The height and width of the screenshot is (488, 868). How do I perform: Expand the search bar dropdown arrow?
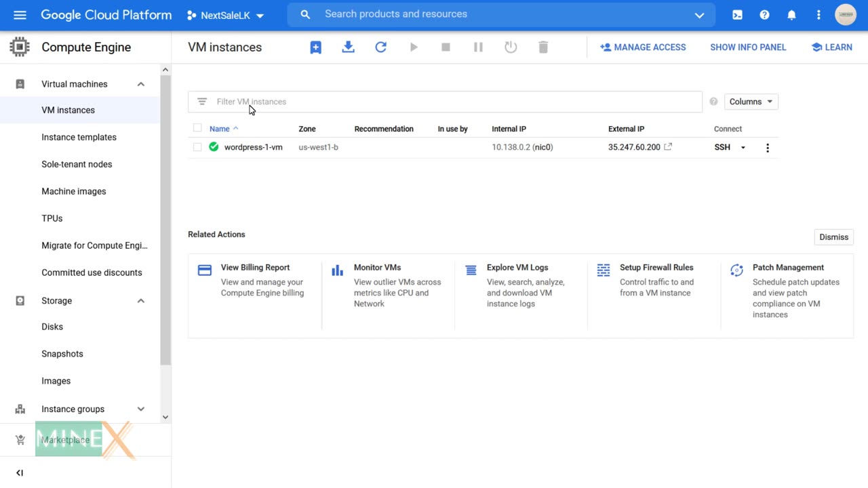pyautogui.click(x=699, y=15)
